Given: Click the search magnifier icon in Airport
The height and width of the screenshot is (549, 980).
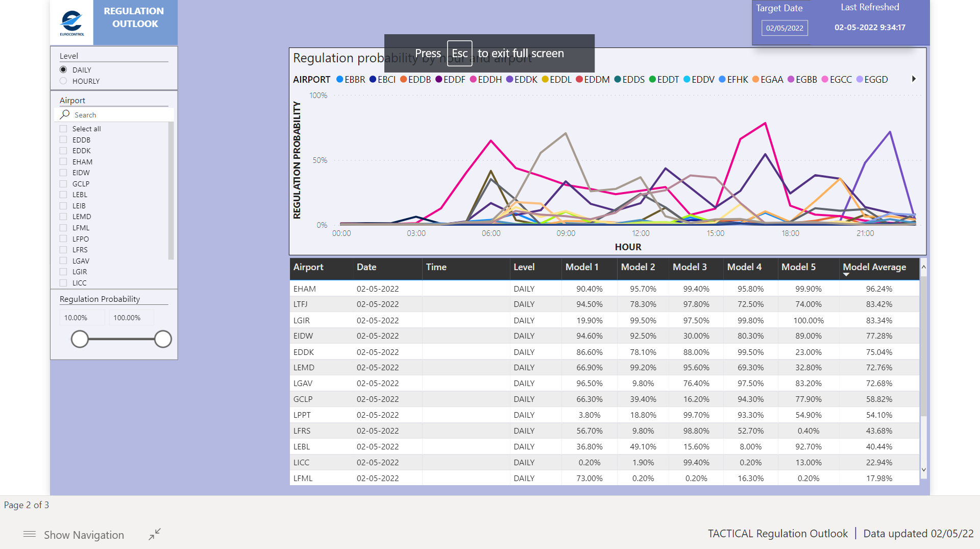Looking at the screenshot, I should coord(65,114).
